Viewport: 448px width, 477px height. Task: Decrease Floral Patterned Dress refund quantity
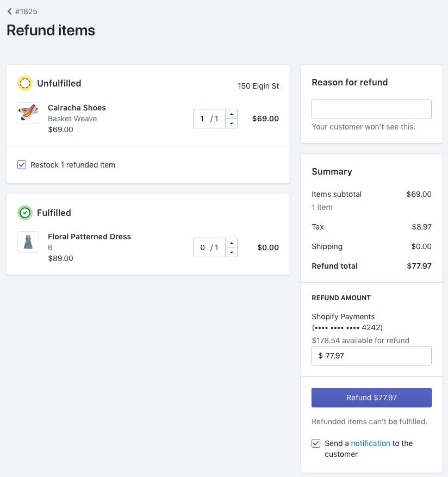pos(231,252)
